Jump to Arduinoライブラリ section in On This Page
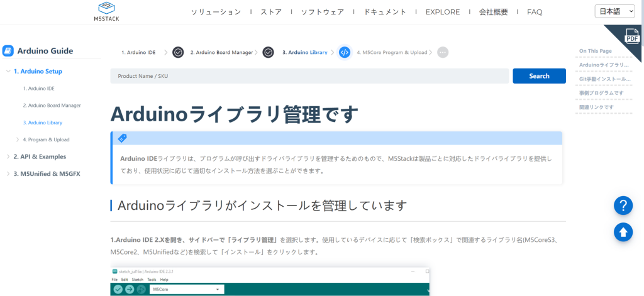 [604, 65]
